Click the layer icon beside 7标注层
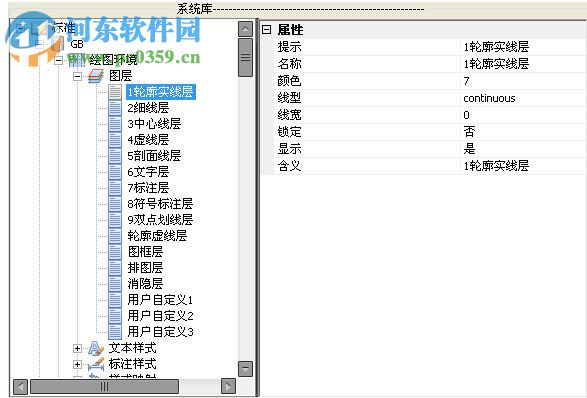The width and height of the screenshot is (587, 398). click(115, 188)
